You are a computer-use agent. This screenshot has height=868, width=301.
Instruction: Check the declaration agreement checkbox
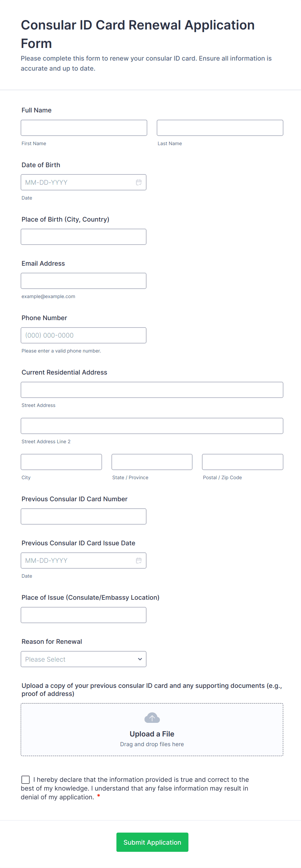[26, 779]
